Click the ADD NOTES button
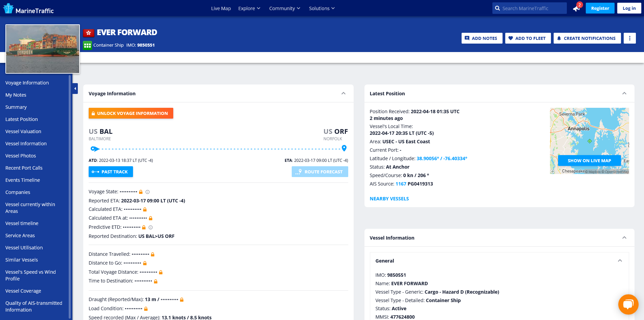Viewport: 644px width, 320px height. pos(482,38)
